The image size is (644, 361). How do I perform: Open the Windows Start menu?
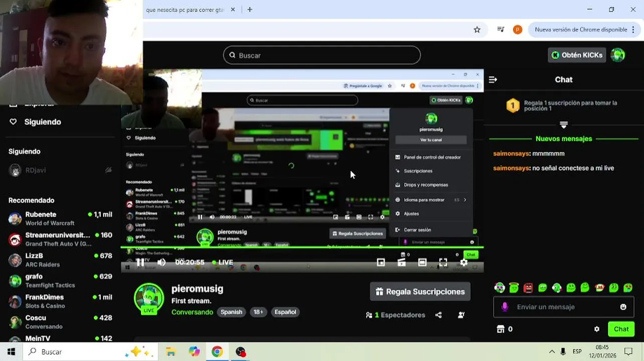coord(11,352)
